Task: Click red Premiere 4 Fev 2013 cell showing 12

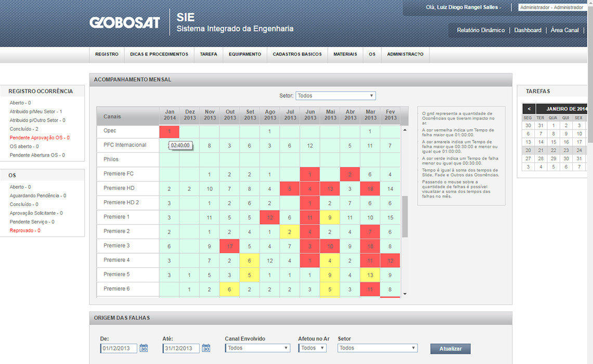Action: coord(390,261)
